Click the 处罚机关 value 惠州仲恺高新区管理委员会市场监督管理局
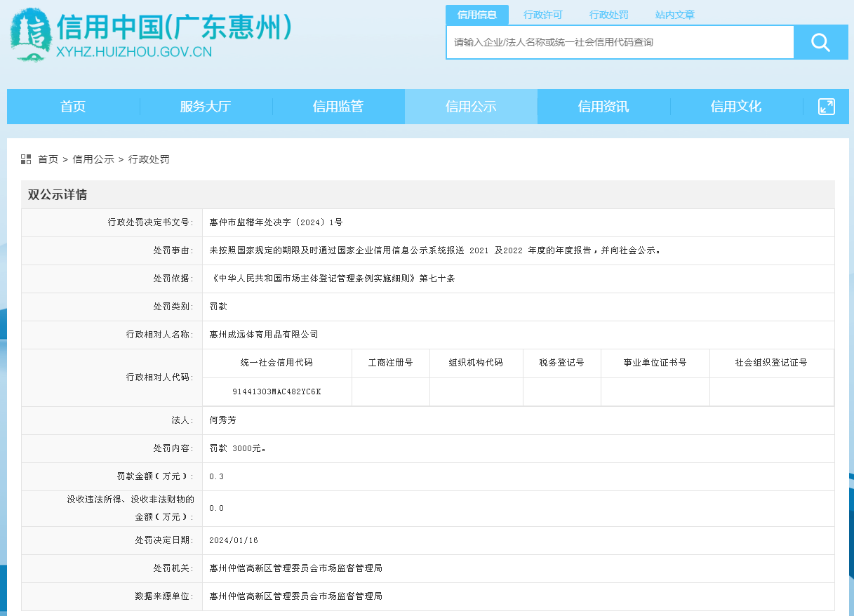This screenshot has height=616, width=854. coord(296,568)
